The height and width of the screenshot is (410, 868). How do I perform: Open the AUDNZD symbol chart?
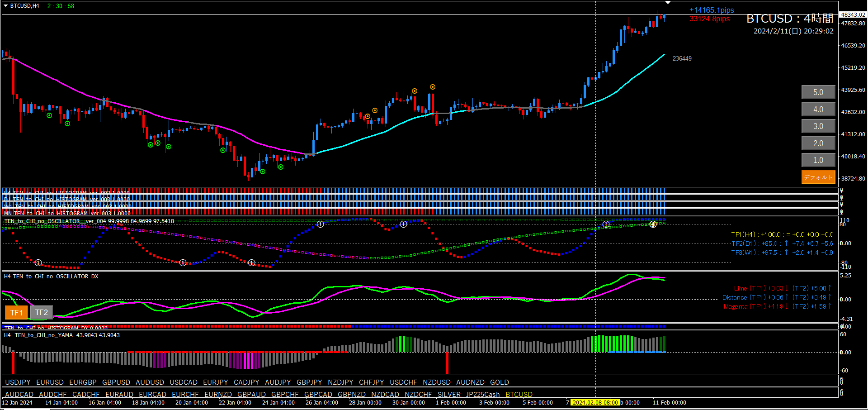click(x=470, y=382)
